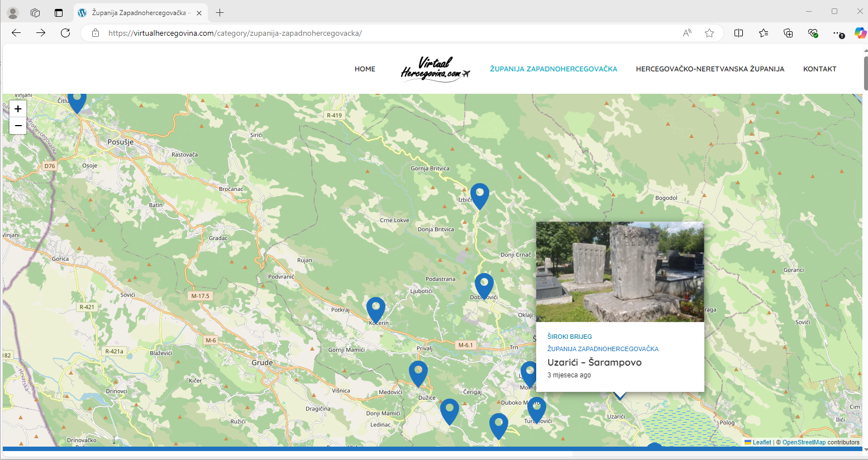Open Hercegovačko-Neretvanska Županija menu
The image size is (868, 460).
coord(710,69)
